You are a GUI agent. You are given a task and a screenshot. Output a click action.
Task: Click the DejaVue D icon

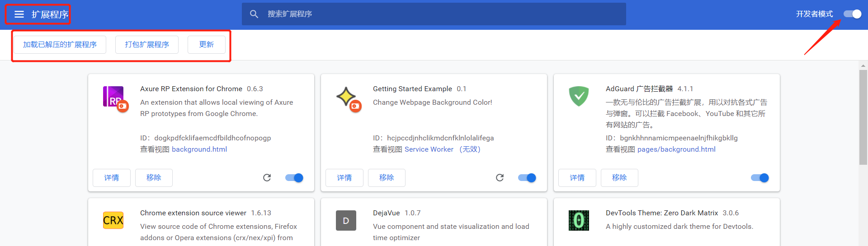[346, 221]
